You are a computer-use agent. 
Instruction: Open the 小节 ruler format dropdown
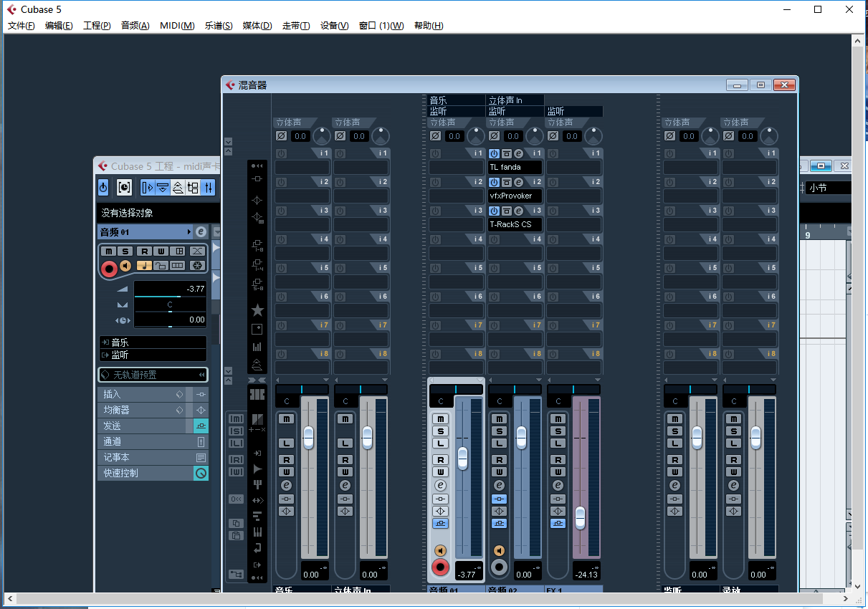pos(829,188)
